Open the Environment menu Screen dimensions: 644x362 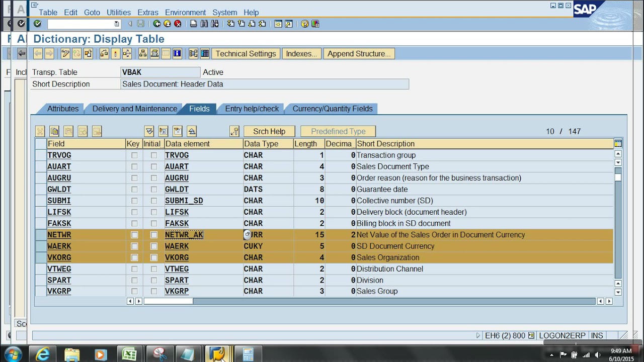[x=186, y=13]
